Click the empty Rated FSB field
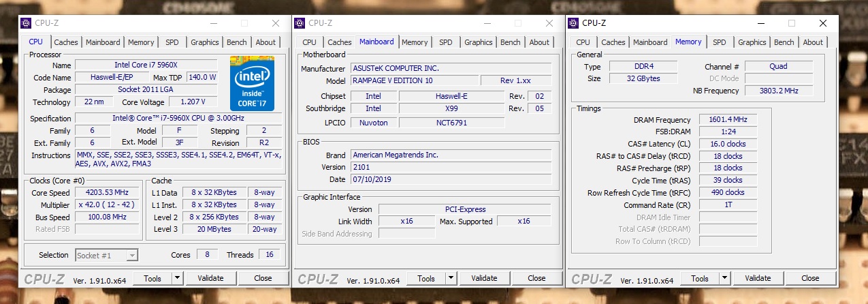This screenshot has width=868, height=304. pos(106,230)
